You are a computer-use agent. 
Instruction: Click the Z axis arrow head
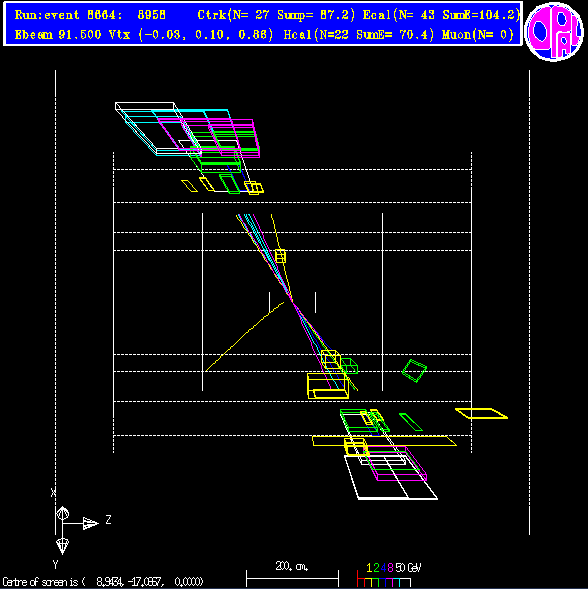point(91,523)
